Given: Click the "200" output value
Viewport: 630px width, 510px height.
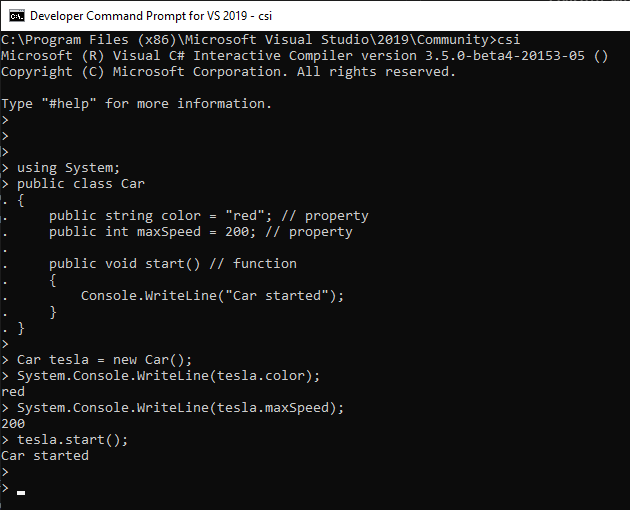Looking at the screenshot, I should click(13, 424).
